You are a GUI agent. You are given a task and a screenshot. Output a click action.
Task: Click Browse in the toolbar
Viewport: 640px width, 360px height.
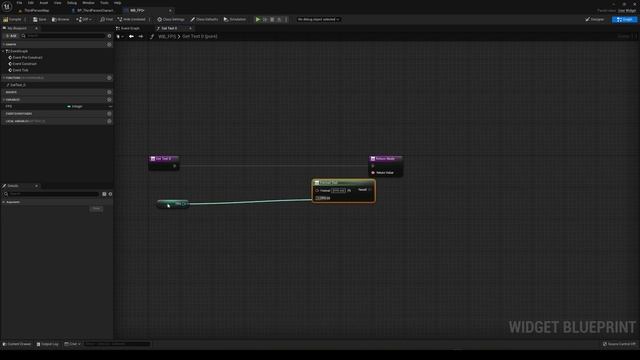(61, 19)
